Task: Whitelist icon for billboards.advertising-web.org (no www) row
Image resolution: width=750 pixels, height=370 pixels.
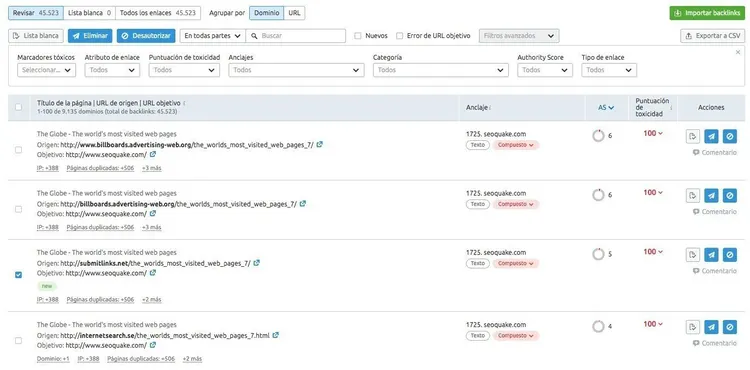Action: click(x=693, y=196)
